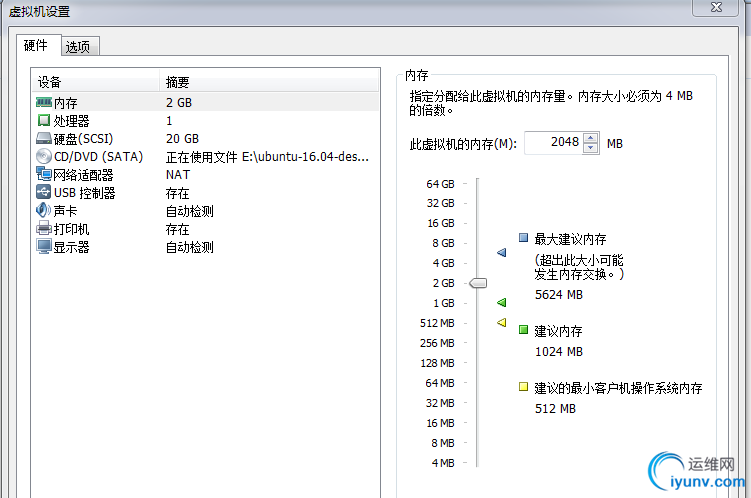This screenshot has height=498, width=751.
Task: Select the 2 GB memory summary cell
Action: click(x=179, y=102)
